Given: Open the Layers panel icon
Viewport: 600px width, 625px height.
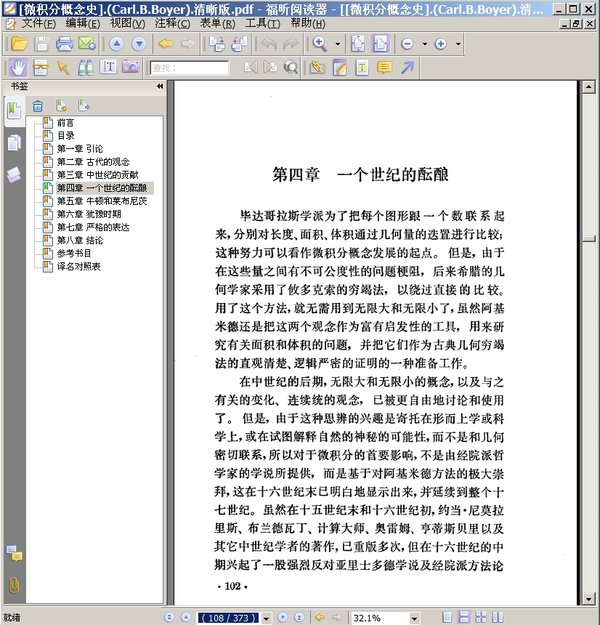Looking at the screenshot, I should click(13, 175).
